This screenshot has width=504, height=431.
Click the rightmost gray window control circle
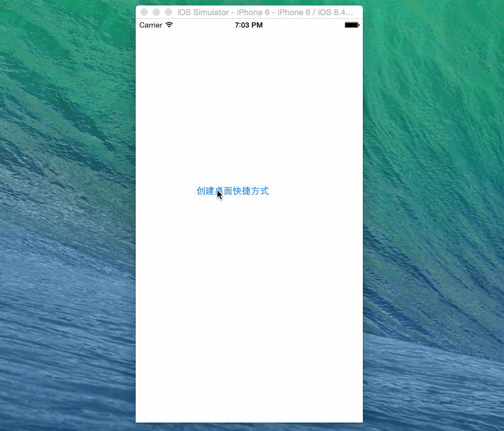pos(168,12)
